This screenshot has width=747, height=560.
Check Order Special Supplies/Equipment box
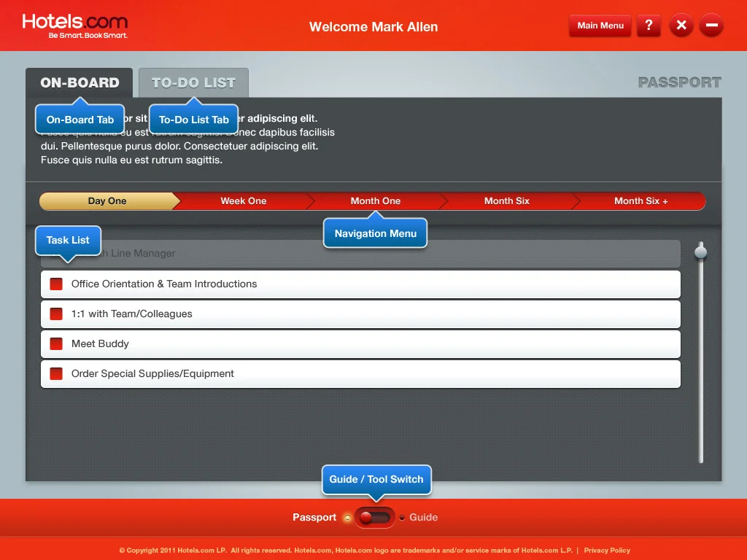click(x=56, y=374)
